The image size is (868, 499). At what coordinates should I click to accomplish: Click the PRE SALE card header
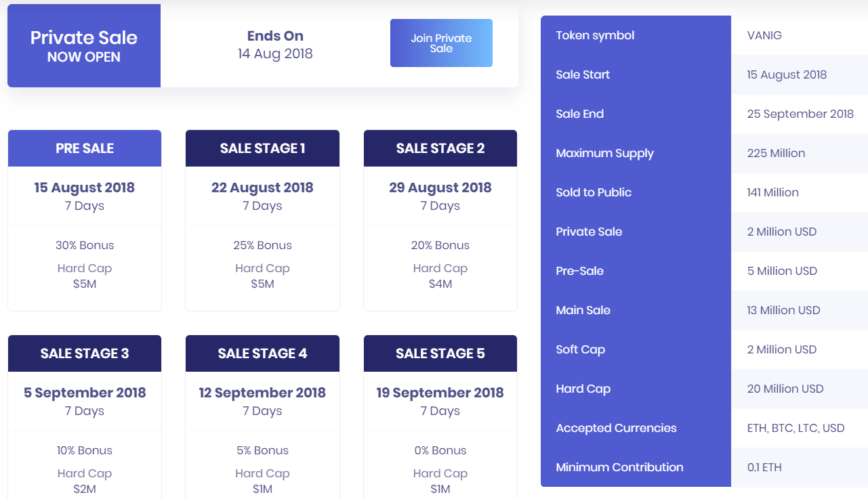pos(85,148)
